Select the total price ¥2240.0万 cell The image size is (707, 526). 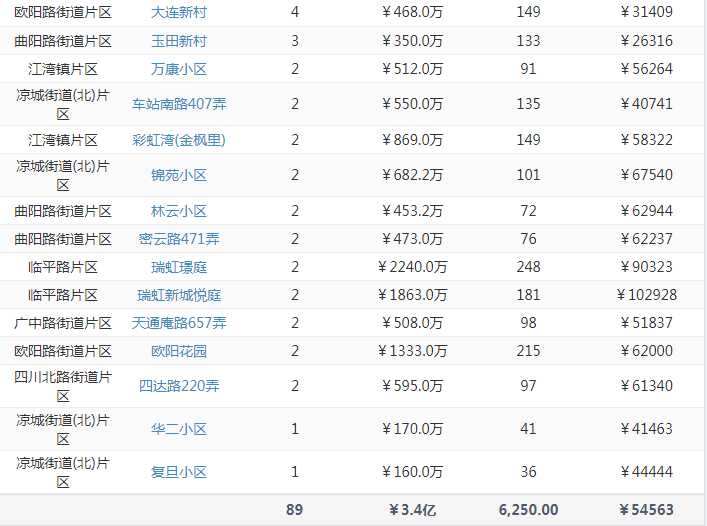(x=413, y=267)
